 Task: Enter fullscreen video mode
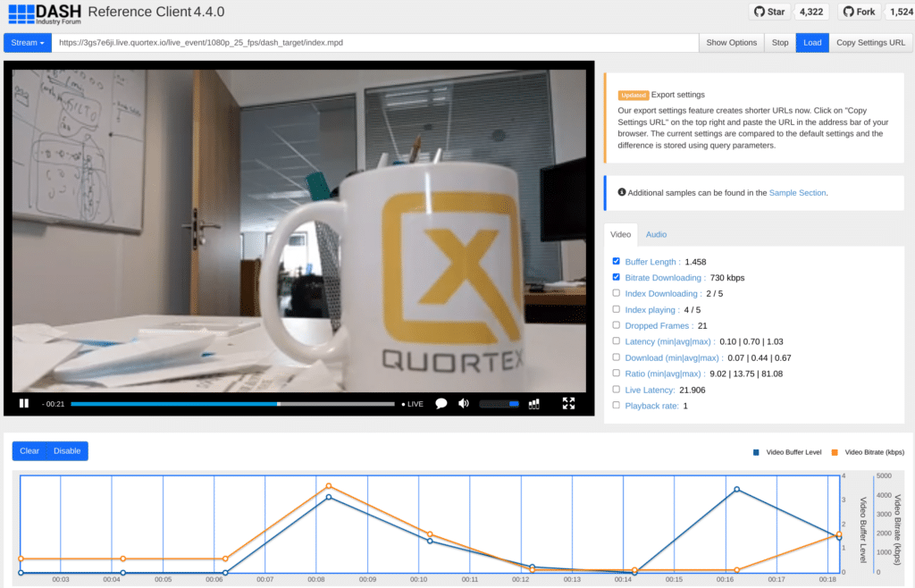[568, 404]
